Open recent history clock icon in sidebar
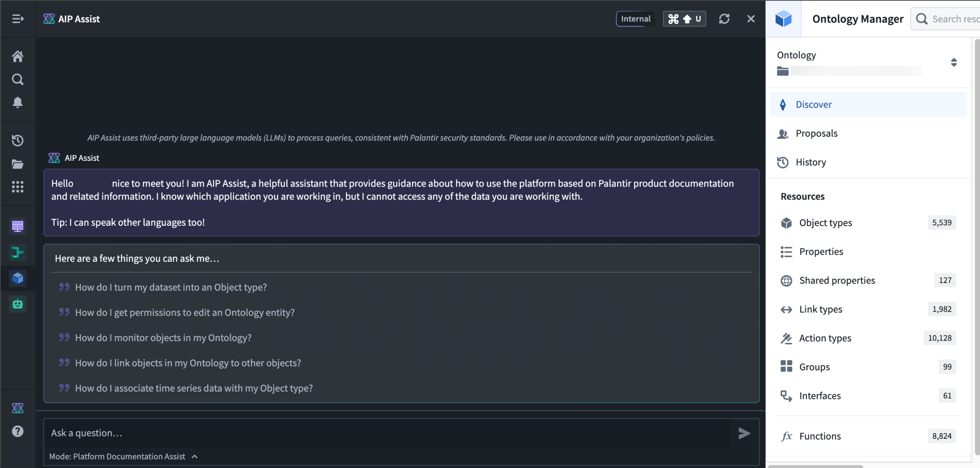 pos(18,141)
